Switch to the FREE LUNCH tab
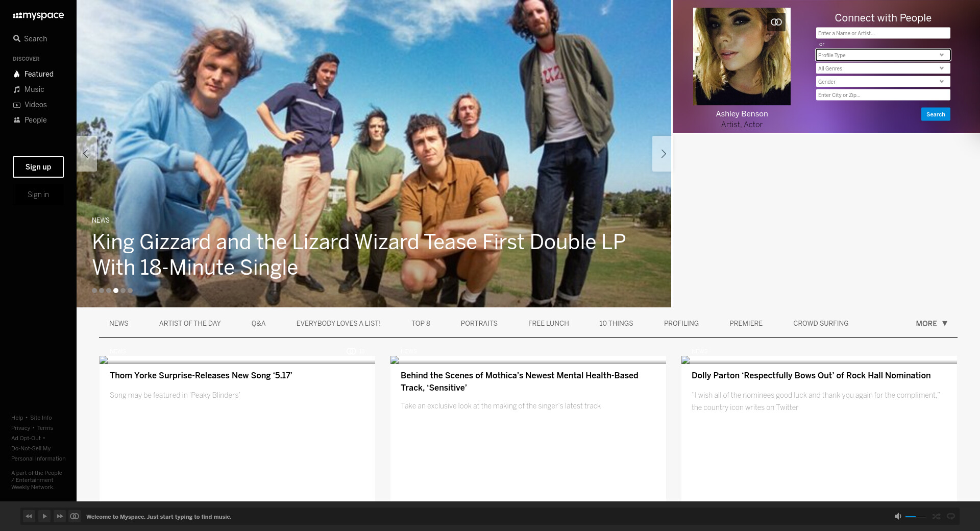Image resolution: width=980 pixels, height=531 pixels. pyautogui.click(x=549, y=324)
